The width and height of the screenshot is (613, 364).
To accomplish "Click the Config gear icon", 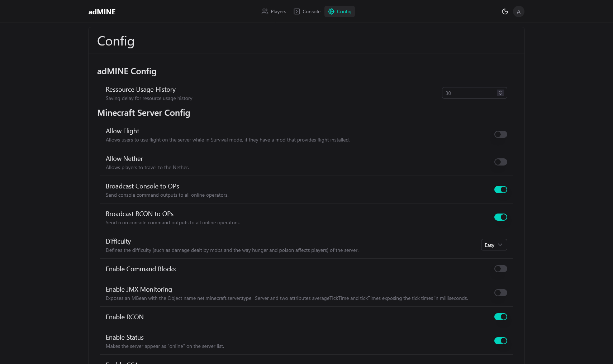I will pyautogui.click(x=331, y=11).
